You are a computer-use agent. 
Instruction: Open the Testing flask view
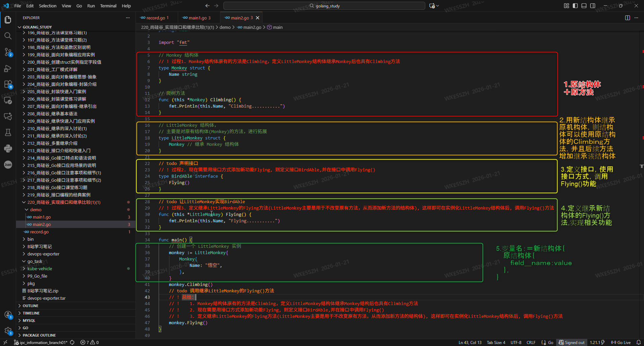[x=8, y=132]
